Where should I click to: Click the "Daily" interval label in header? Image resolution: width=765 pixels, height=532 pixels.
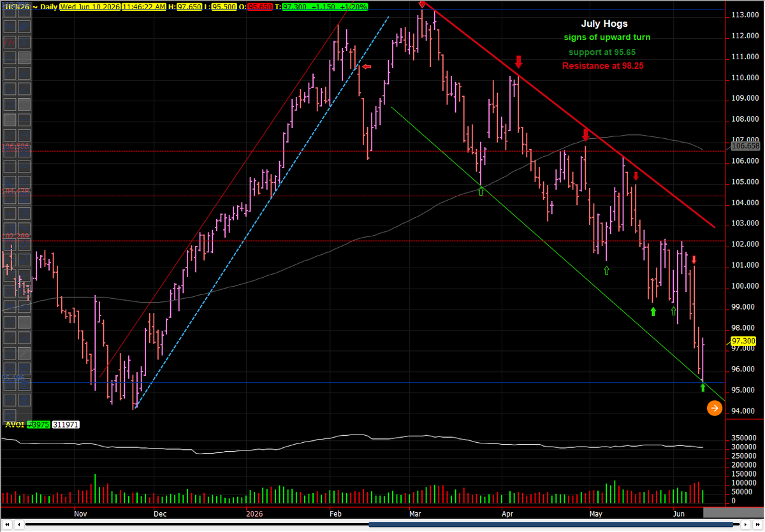pyautogui.click(x=49, y=6)
